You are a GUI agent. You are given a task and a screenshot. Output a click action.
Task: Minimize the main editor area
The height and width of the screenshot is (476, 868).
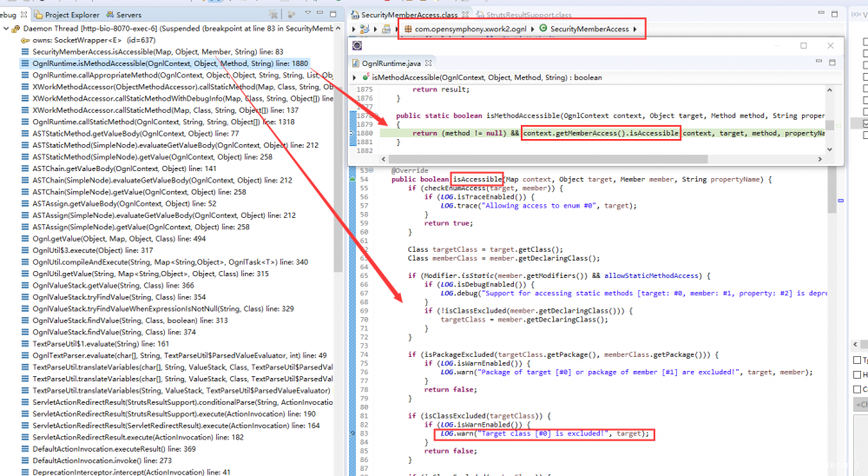(821, 13)
